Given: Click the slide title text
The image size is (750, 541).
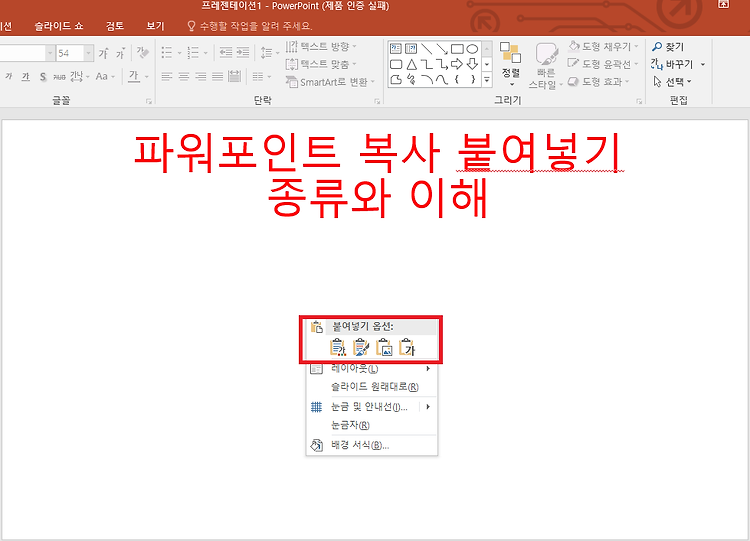Looking at the screenshot, I should (x=378, y=175).
